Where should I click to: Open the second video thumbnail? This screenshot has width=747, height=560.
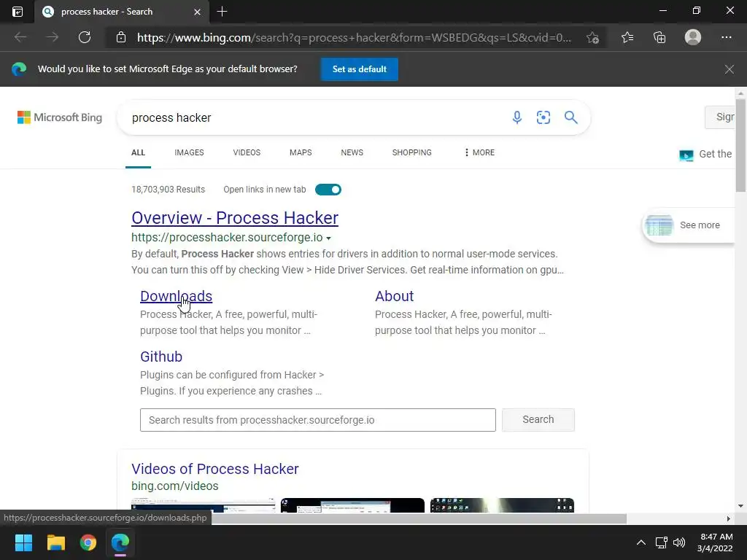tap(352, 505)
